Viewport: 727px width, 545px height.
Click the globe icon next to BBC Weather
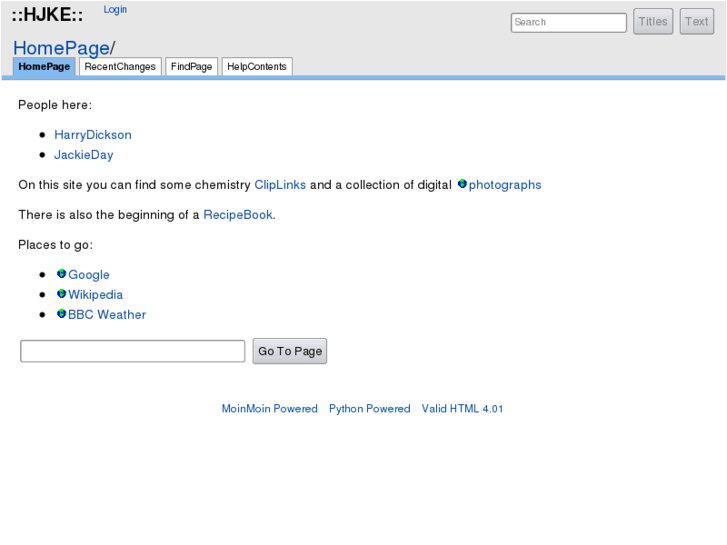61,314
